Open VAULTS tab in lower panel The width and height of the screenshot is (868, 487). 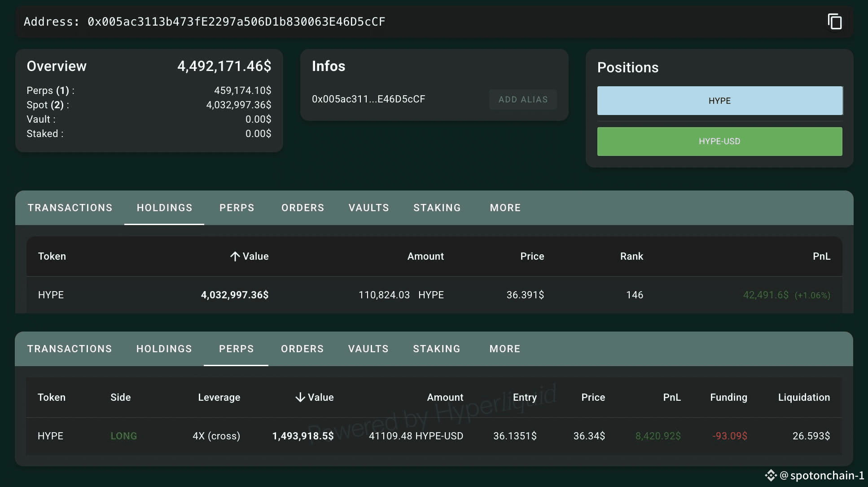368,349
